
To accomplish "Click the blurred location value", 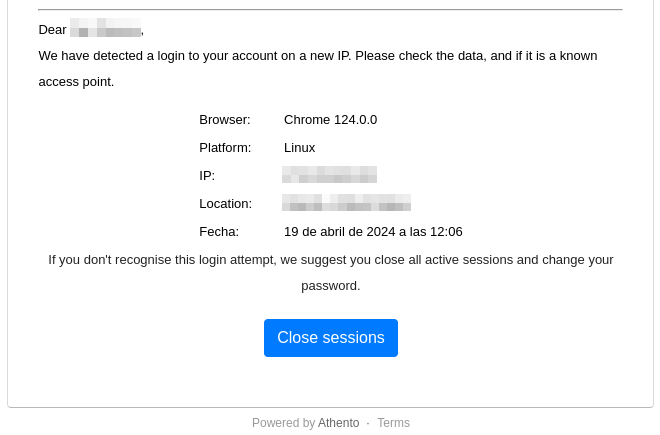I will (346, 203).
